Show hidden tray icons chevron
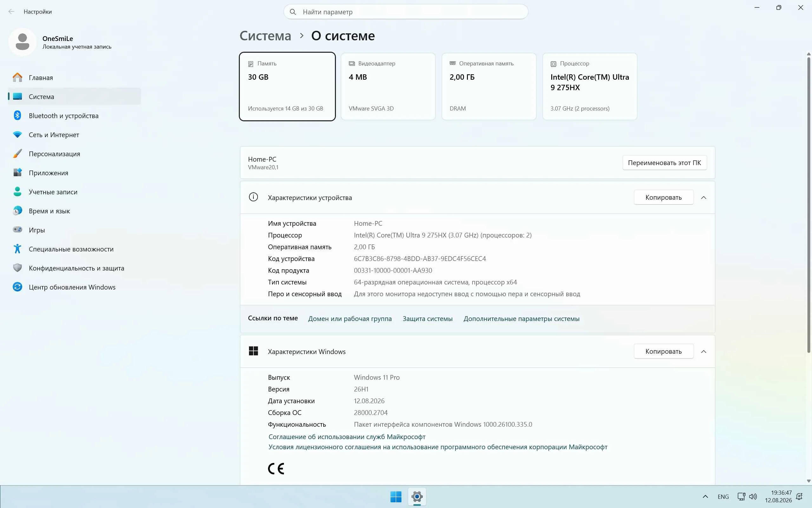The height and width of the screenshot is (508, 812). (705, 497)
